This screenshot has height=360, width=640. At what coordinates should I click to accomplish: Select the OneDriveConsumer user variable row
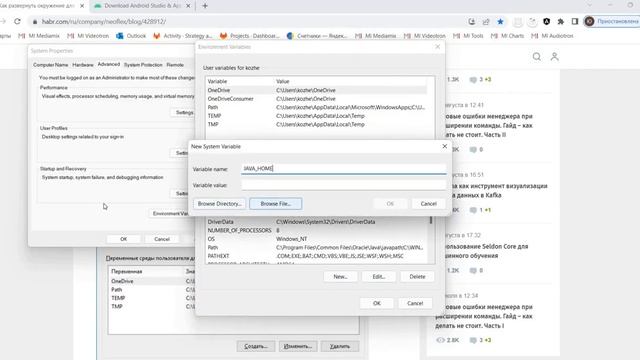coord(316,99)
